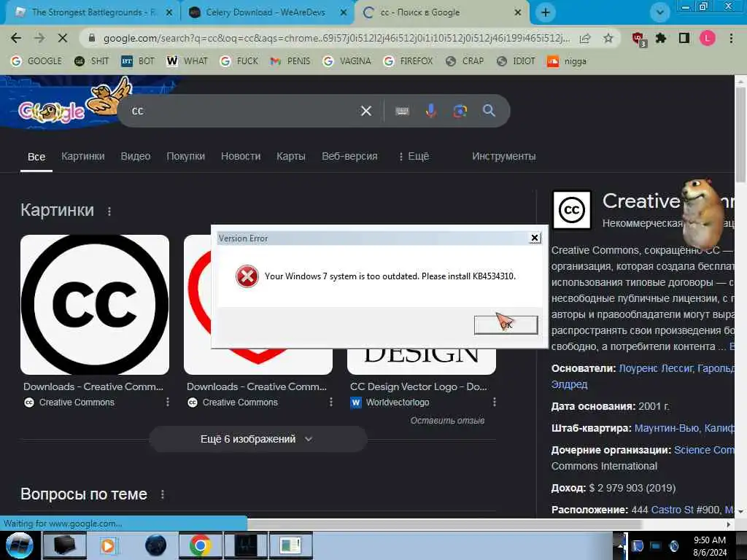The image size is (747, 560).
Task: Open options for Worldvectorlogo image
Action: click(494, 402)
